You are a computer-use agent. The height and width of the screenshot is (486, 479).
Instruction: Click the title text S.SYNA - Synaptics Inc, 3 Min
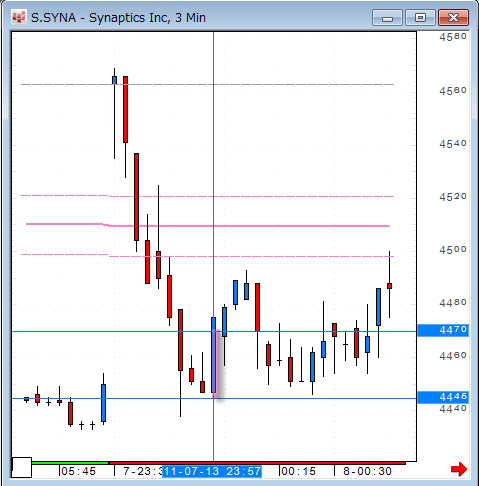click(118, 18)
